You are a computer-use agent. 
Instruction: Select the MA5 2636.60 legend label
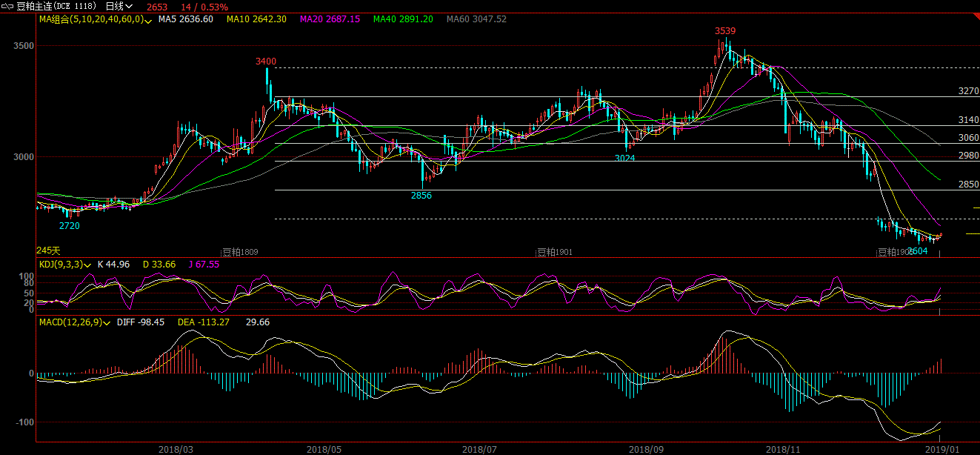[186, 19]
